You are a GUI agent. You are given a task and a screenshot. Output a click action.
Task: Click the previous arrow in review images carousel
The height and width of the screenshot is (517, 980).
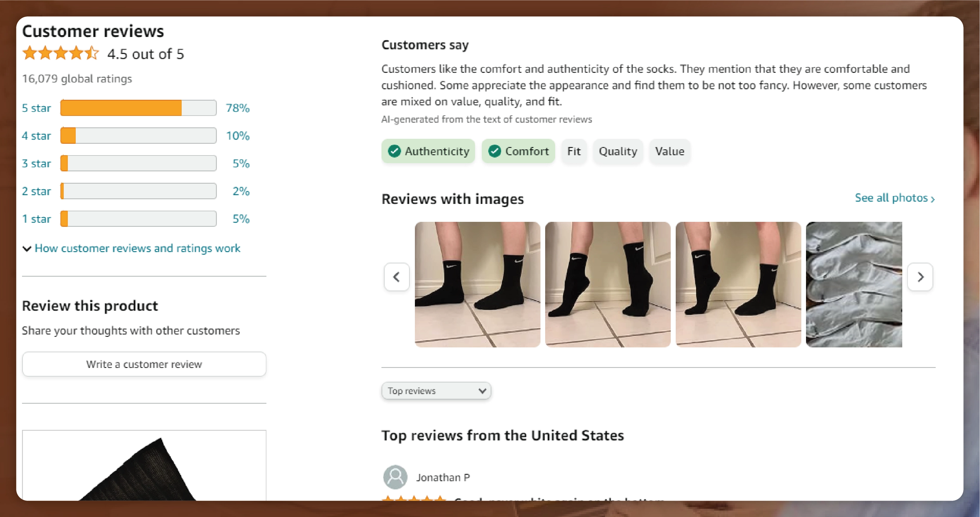click(x=396, y=277)
